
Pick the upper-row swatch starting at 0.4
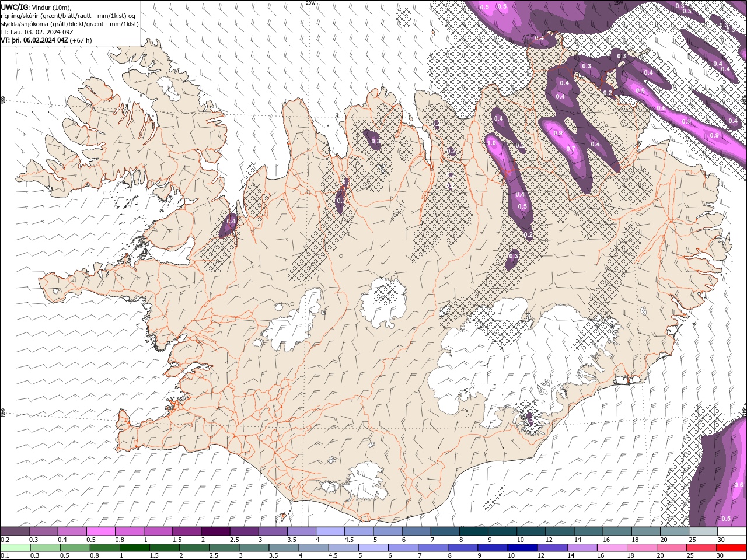coord(72,531)
